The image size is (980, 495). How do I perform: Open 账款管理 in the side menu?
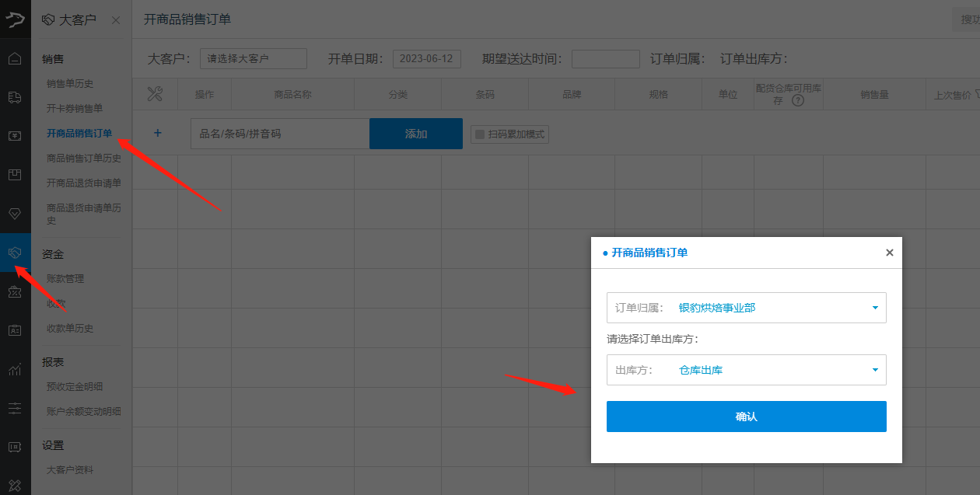(65, 279)
